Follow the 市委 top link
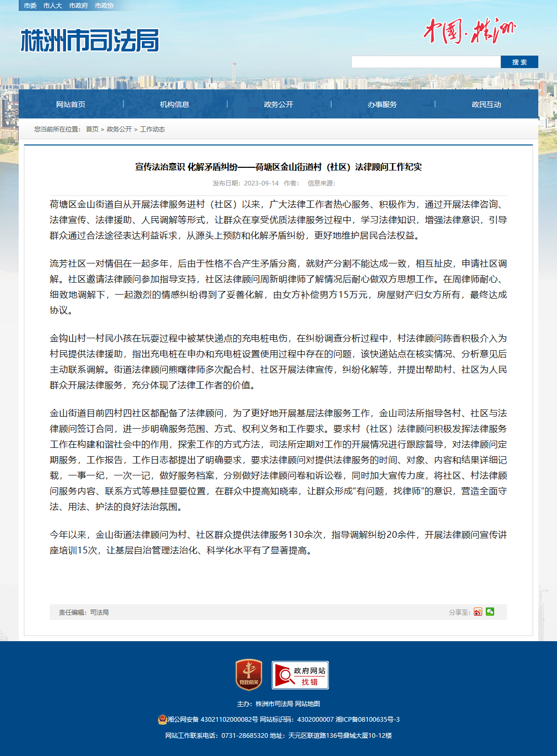 click(x=30, y=6)
